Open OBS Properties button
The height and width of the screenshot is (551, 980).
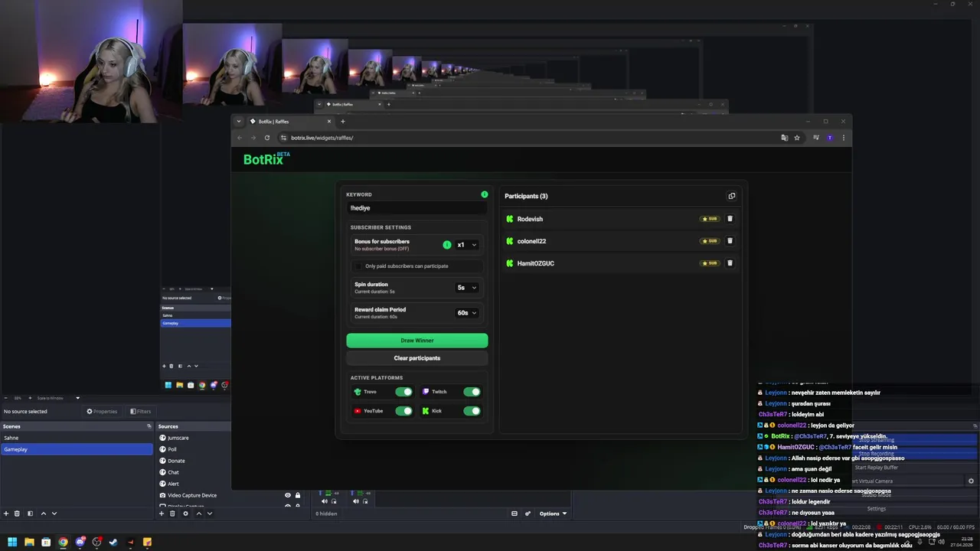click(x=102, y=412)
